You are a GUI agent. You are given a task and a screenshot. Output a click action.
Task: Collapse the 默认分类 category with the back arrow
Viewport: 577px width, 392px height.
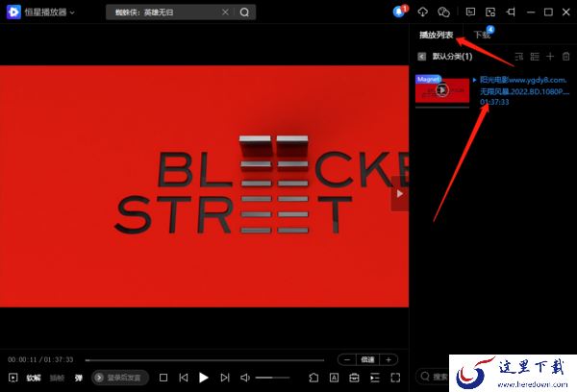[x=422, y=57]
